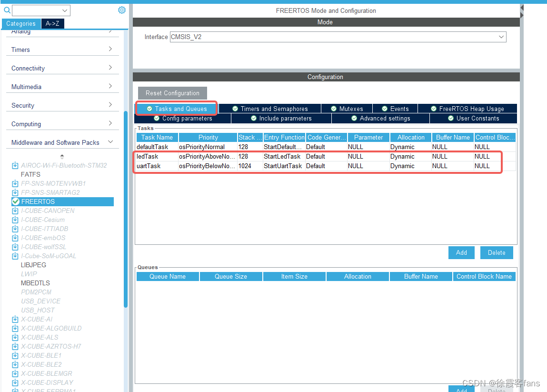Open the Timers and Semaphores tab

pos(270,109)
